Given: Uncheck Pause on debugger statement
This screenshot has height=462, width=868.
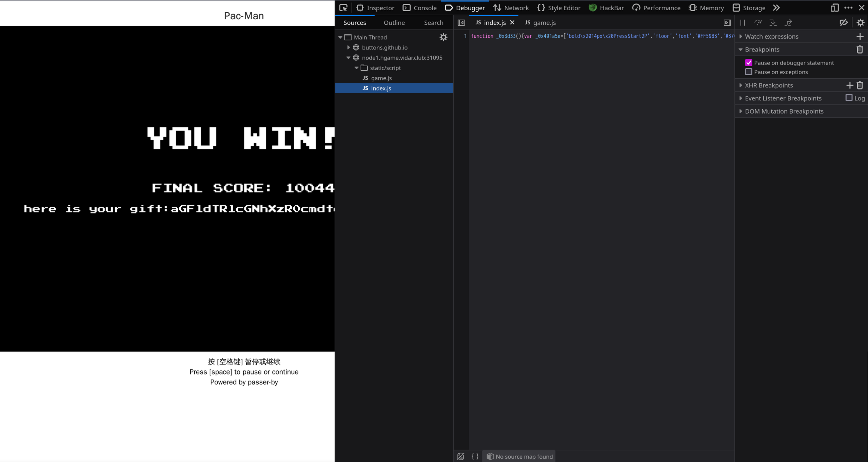Looking at the screenshot, I should (748, 63).
